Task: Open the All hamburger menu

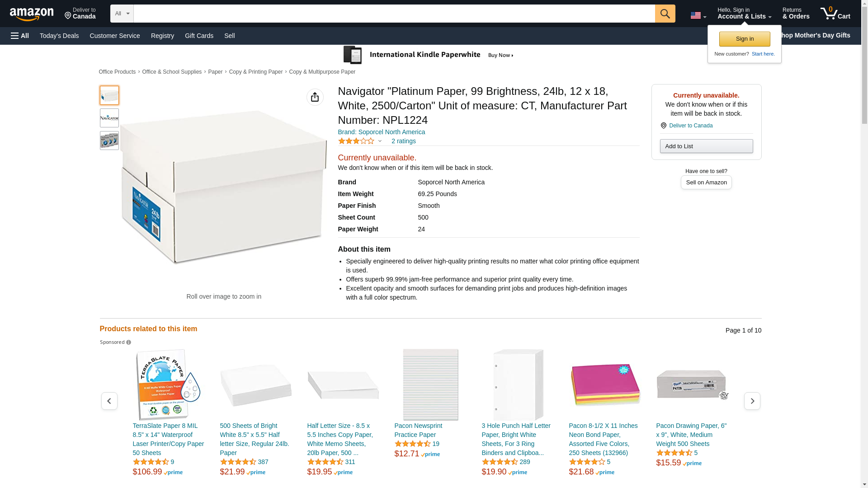Action: pos(20,36)
